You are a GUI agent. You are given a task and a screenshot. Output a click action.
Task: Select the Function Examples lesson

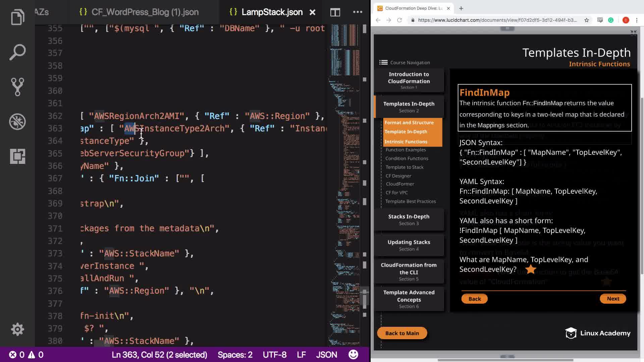(x=406, y=150)
